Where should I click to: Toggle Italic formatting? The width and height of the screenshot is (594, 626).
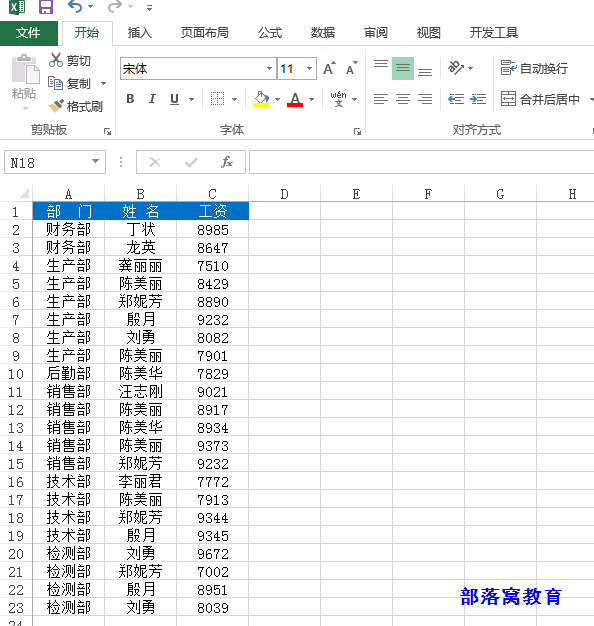tap(152, 99)
